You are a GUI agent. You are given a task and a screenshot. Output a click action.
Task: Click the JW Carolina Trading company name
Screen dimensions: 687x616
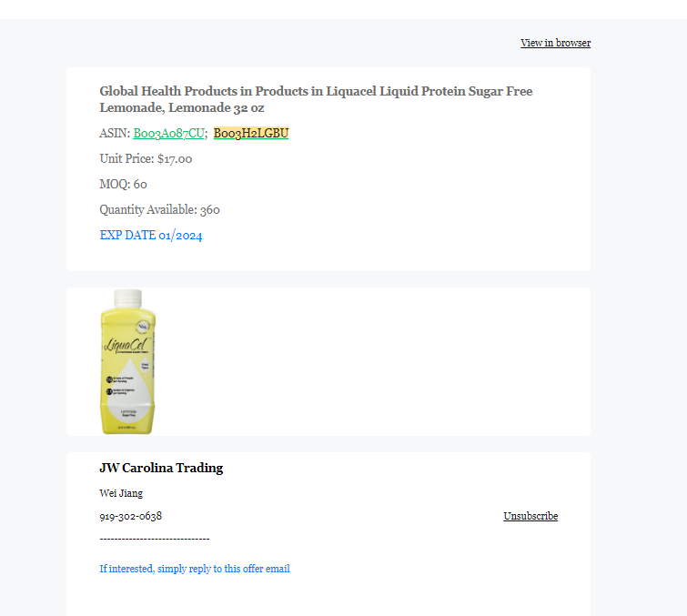click(161, 468)
